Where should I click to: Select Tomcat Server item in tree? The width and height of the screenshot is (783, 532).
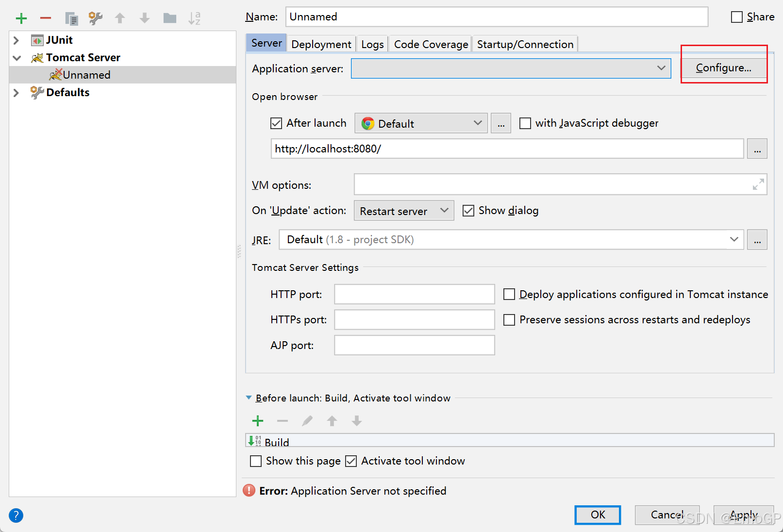(x=83, y=58)
